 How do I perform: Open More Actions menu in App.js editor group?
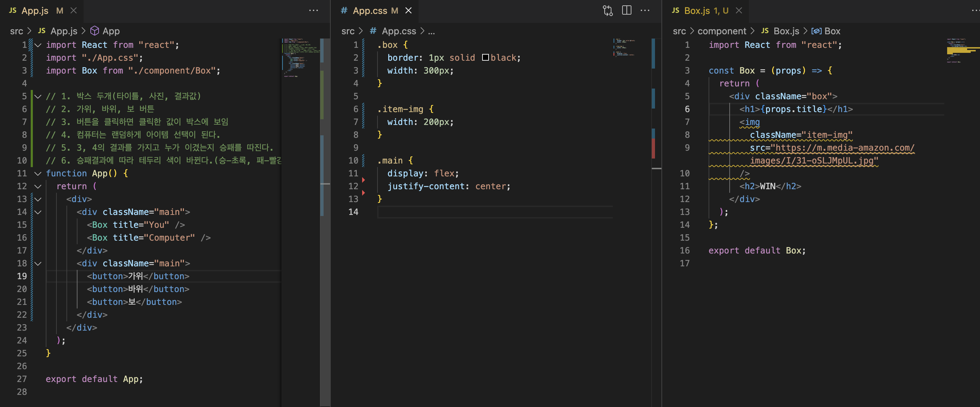(x=314, y=11)
